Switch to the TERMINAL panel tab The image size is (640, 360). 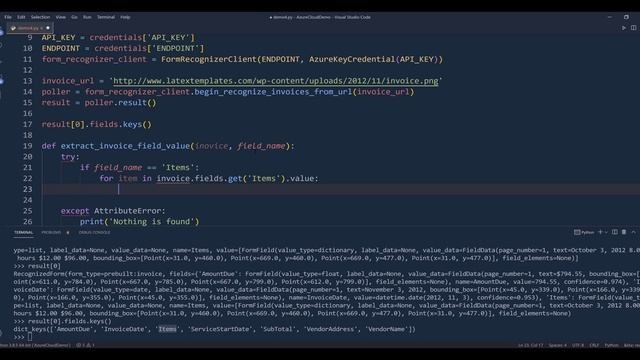tap(24, 232)
